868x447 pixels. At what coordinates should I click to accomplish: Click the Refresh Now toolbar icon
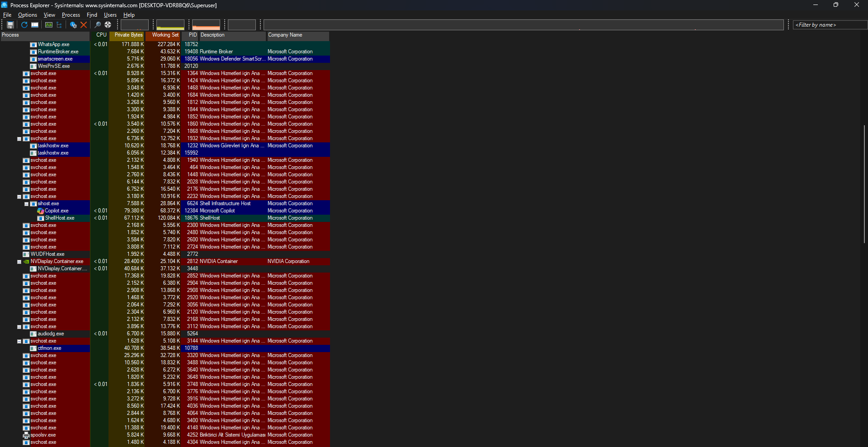point(24,25)
